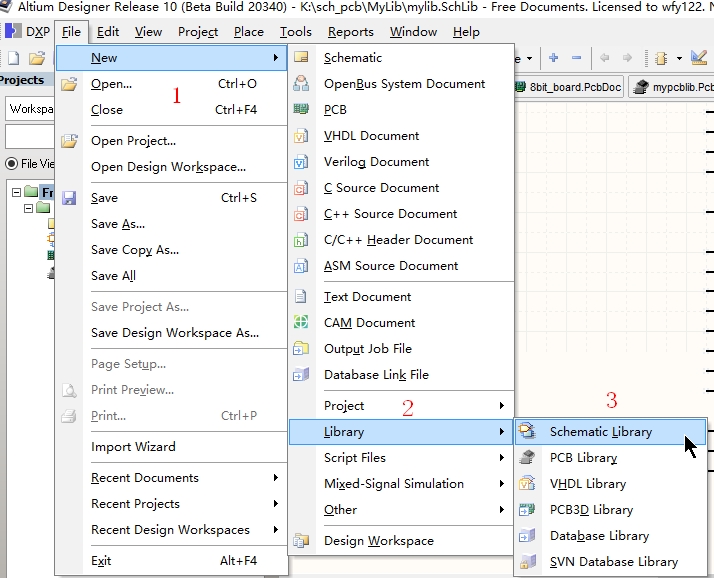This screenshot has height=578, width=714.
Task: Click the PCB3D Library icon
Action: pos(527,509)
